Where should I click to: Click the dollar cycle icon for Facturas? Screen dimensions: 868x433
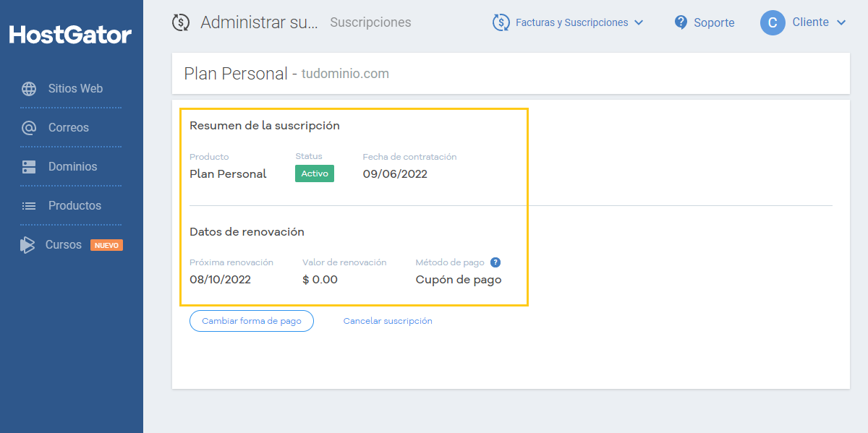point(501,22)
